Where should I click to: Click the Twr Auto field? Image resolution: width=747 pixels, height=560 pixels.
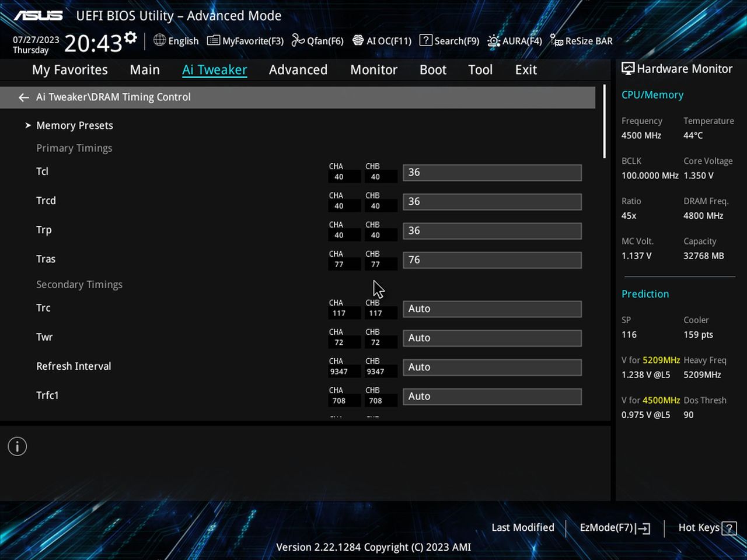point(492,338)
